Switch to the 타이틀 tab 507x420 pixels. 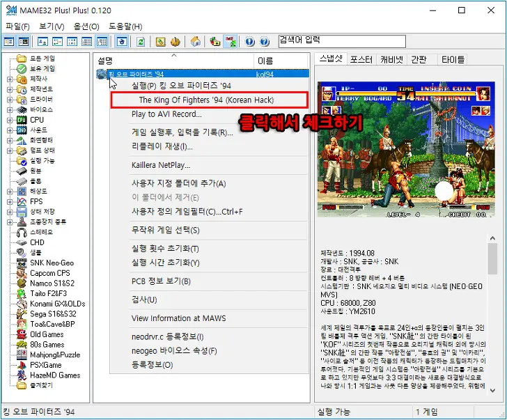(453, 59)
